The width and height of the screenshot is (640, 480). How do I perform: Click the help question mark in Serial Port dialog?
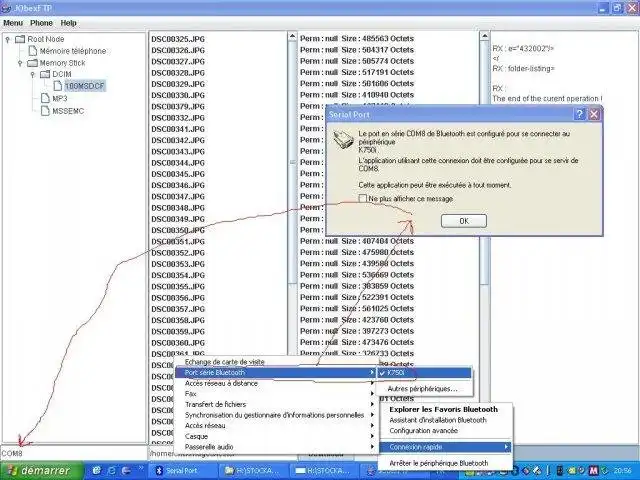580,114
